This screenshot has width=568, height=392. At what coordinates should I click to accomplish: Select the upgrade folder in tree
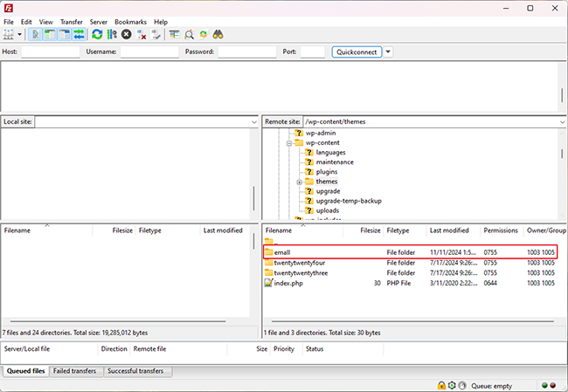click(x=329, y=191)
